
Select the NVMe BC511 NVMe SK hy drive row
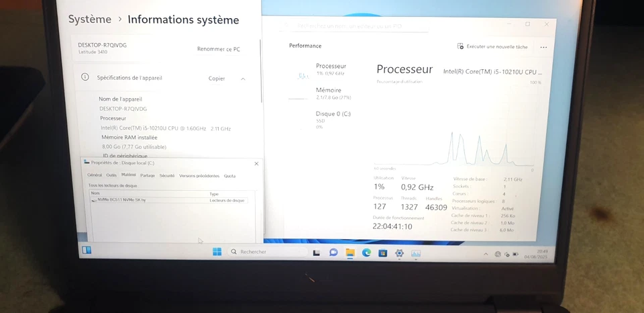[x=169, y=200]
